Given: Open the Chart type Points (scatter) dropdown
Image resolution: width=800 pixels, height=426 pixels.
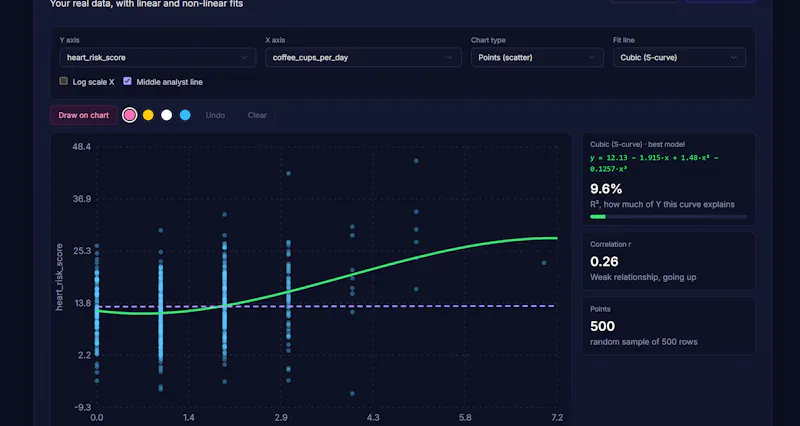Looking at the screenshot, I should (537, 58).
